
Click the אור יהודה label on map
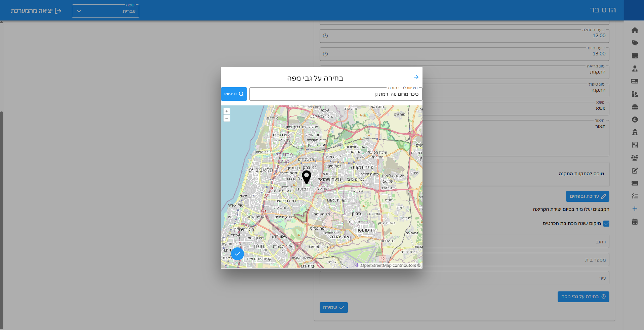pos(340,237)
